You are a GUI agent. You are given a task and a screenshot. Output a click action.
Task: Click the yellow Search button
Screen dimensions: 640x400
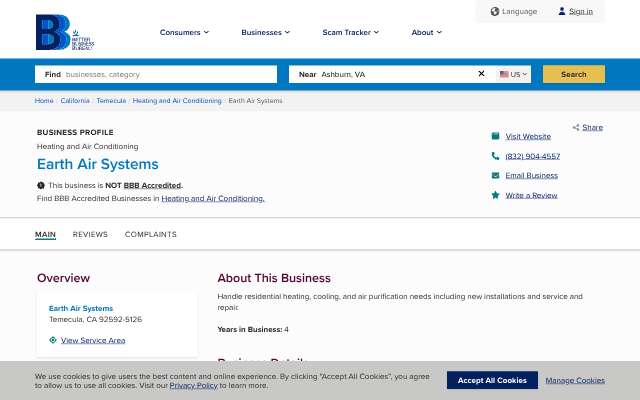pos(573,74)
